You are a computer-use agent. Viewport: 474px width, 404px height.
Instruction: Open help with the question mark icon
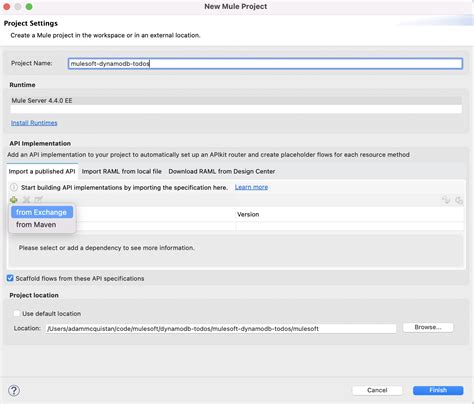[14, 390]
